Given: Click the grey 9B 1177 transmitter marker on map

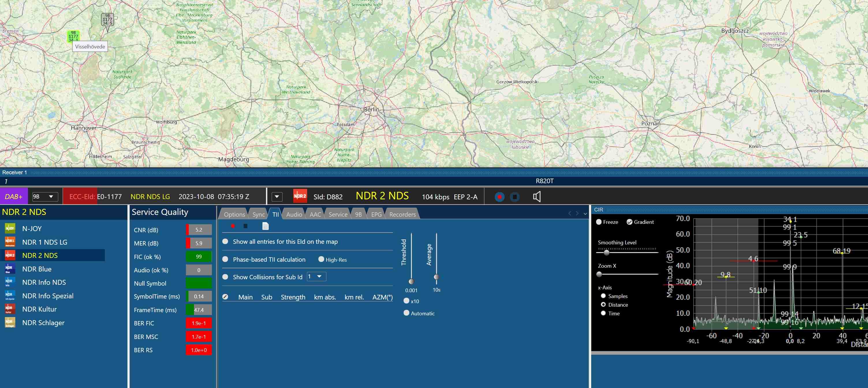Looking at the screenshot, I should coord(107,20).
